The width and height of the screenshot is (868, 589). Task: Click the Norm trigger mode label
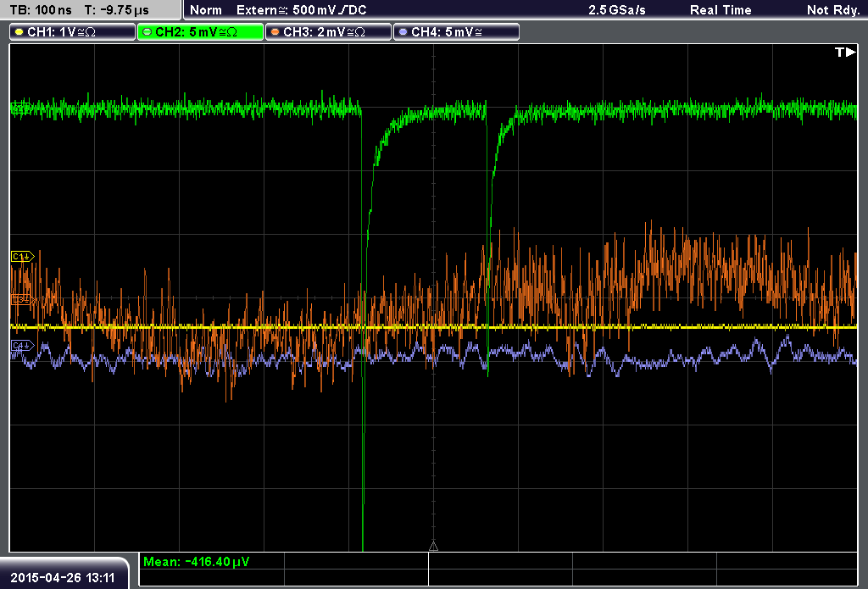pos(206,10)
